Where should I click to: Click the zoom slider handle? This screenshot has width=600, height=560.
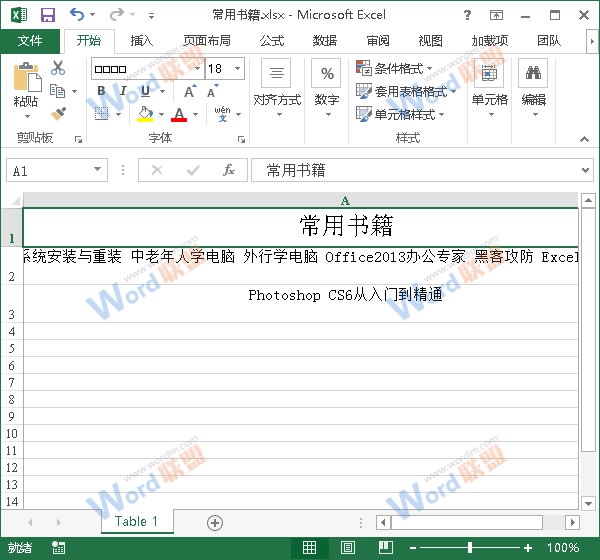click(470, 548)
